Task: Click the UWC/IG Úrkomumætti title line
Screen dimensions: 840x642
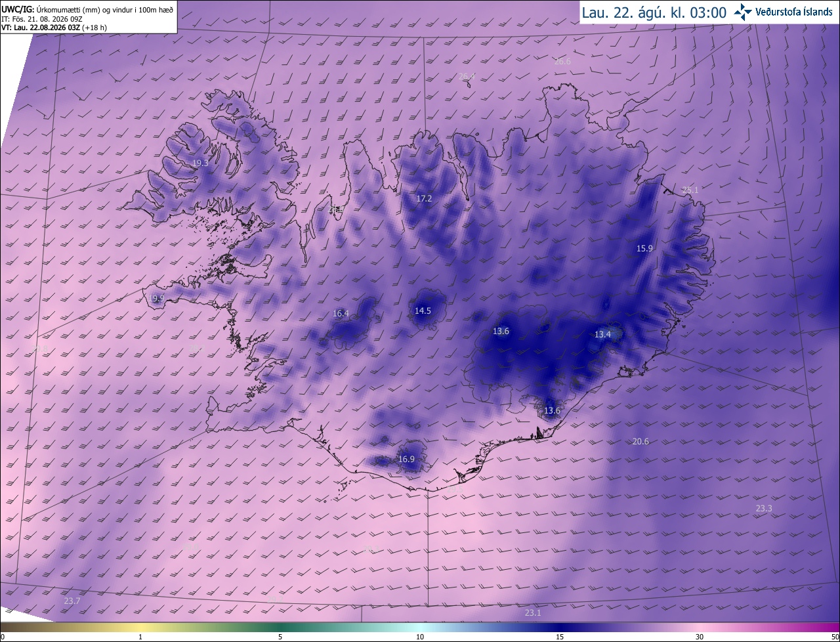Action: (x=87, y=9)
